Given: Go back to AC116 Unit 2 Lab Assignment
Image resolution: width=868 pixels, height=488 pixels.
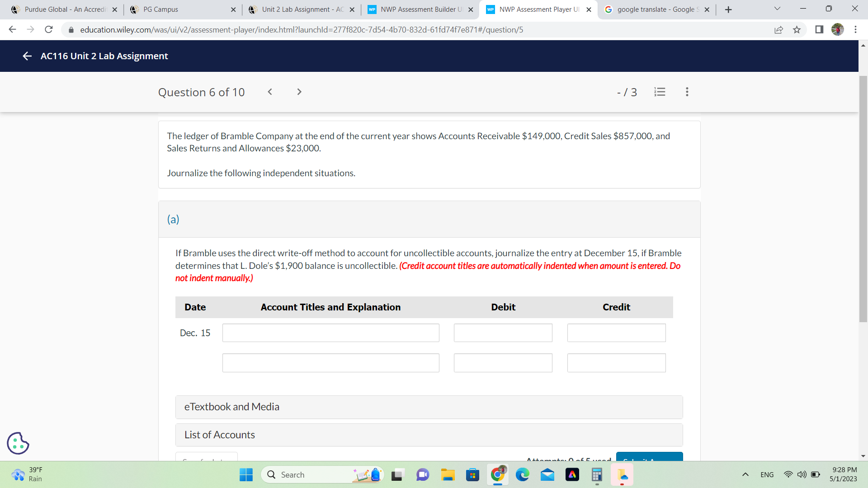Looking at the screenshot, I should pyautogui.click(x=27, y=56).
